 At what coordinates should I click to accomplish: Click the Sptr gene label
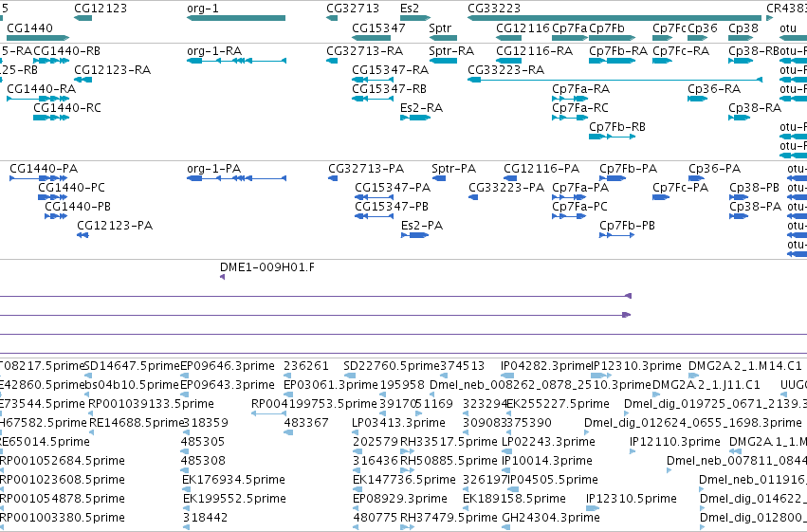tap(440, 28)
